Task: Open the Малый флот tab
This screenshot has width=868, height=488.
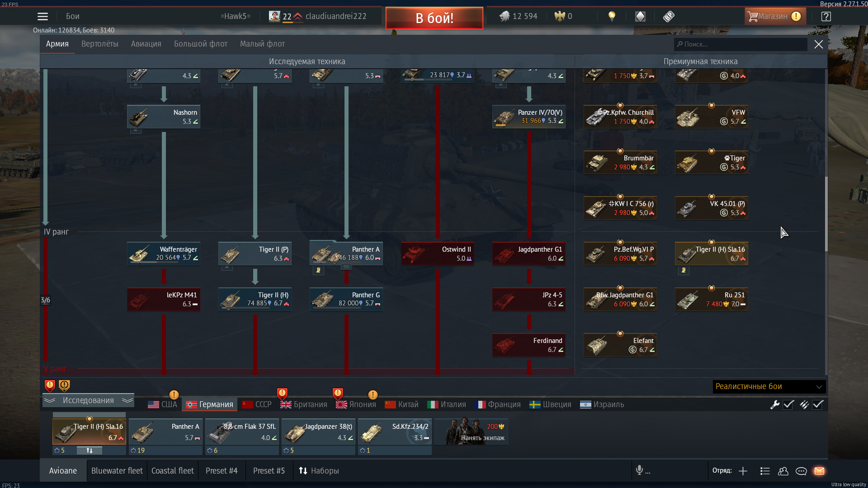Action: 262,44
